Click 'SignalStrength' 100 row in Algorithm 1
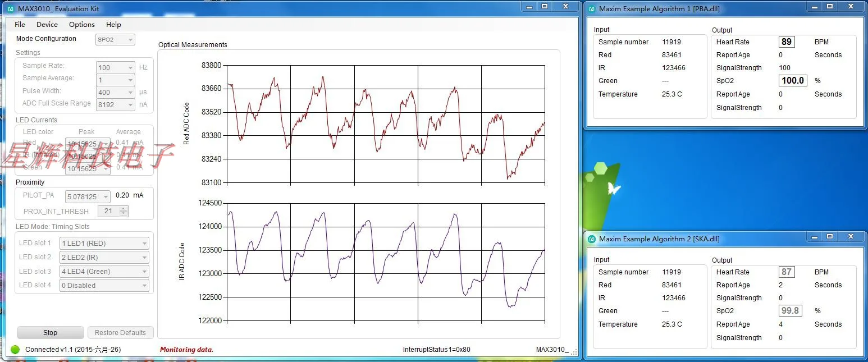 point(753,68)
